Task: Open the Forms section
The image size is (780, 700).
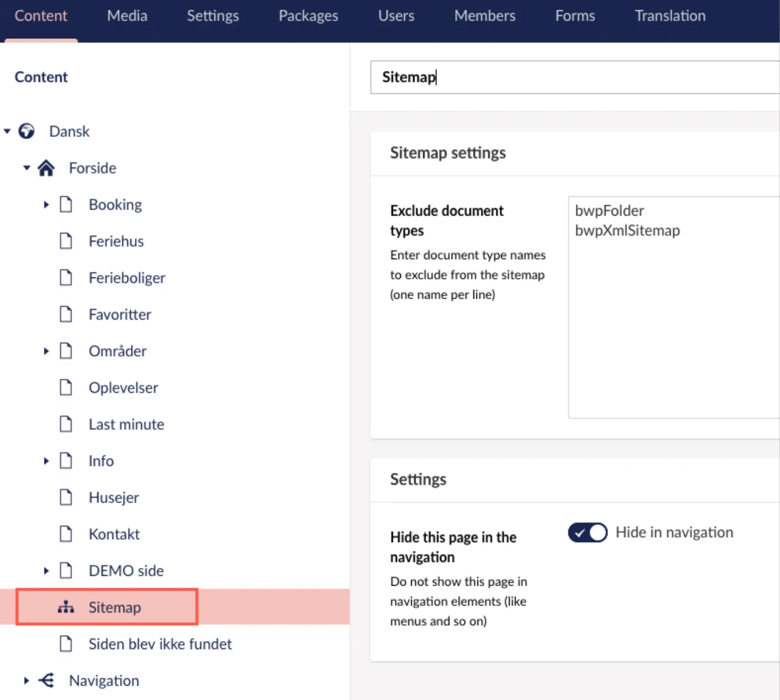Action: [x=575, y=16]
